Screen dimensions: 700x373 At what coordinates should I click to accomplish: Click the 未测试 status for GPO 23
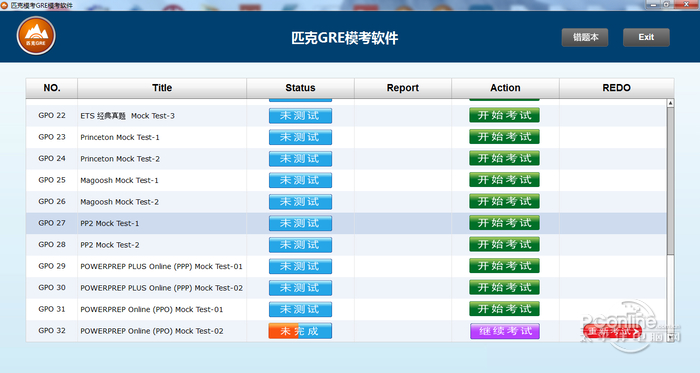click(300, 137)
